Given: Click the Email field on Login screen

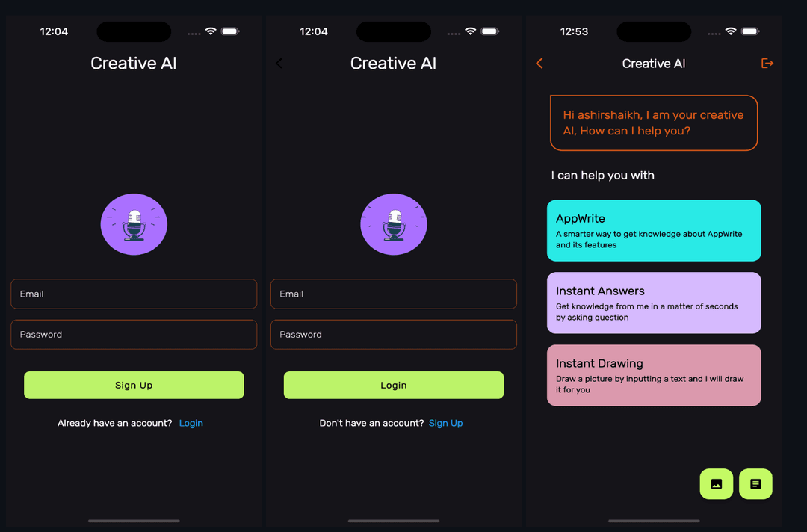Looking at the screenshot, I should (x=394, y=294).
